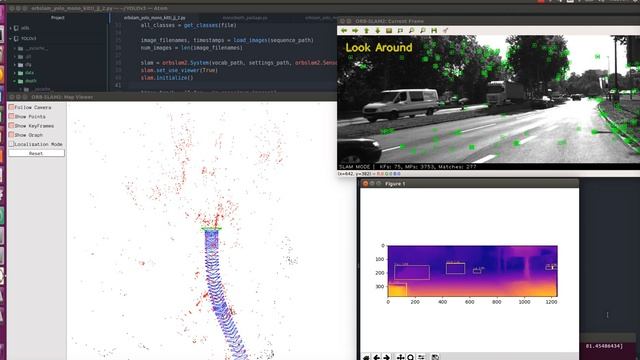
Task: Toggle the Show Points checkbox
Action: point(11,116)
